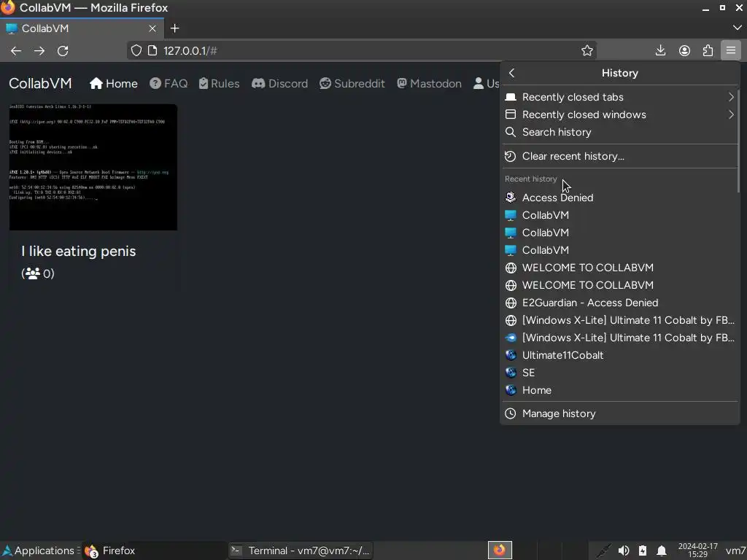The image size is (747, 560).
Task: Click the battery power tray icon
Action: click(643, 551)
